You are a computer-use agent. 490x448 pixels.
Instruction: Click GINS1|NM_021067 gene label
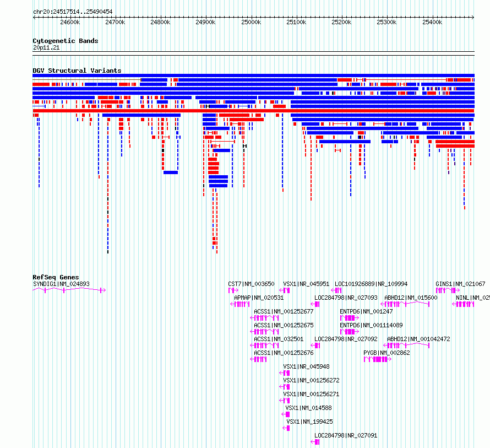tap(461, 284)
